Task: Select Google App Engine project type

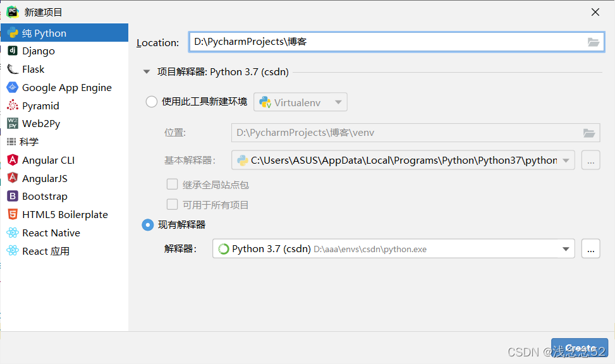Action: [64, 87]
